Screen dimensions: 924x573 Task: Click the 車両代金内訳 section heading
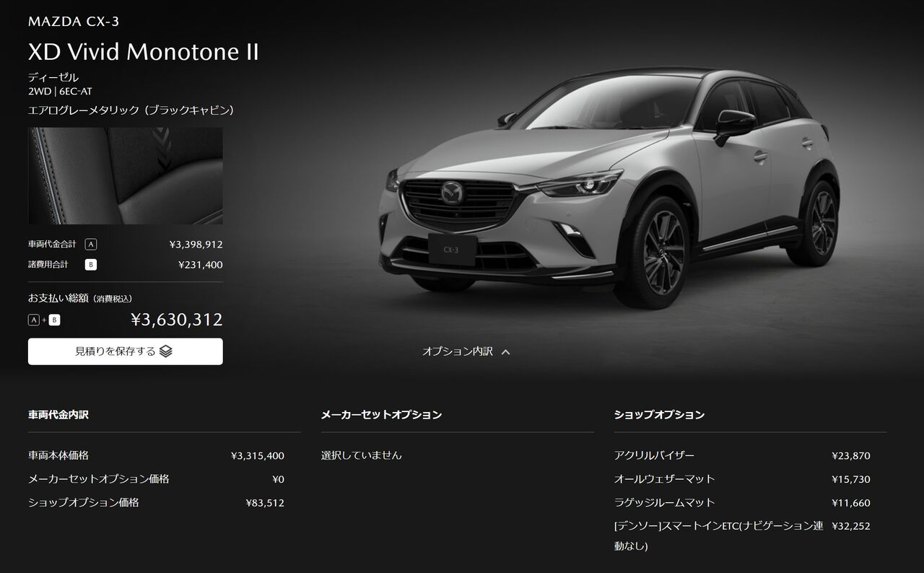(x=58, y=415)
